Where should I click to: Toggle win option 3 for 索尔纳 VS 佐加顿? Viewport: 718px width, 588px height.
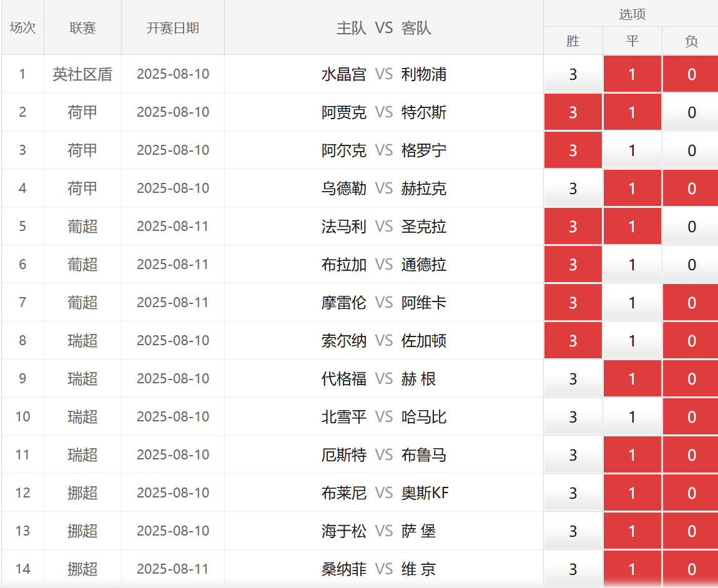[x=573, y=340]
